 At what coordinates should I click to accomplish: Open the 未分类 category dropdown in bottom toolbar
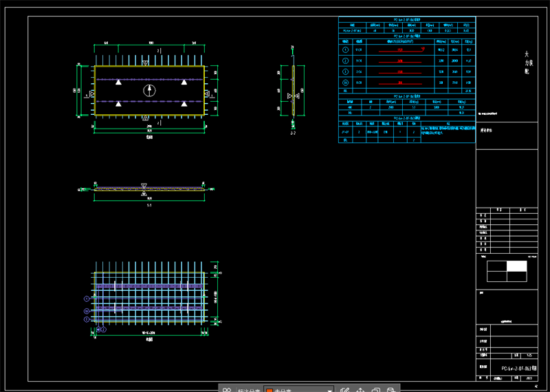point(299,389)
